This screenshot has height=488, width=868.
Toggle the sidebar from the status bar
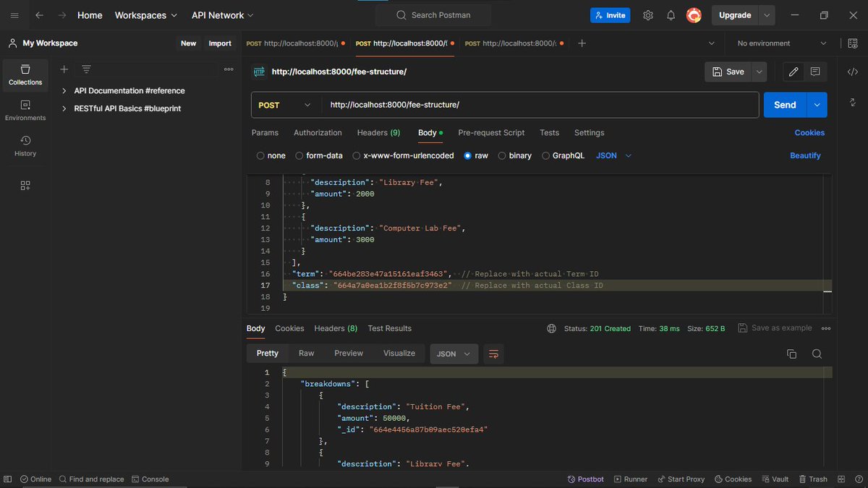pos(8,479)
